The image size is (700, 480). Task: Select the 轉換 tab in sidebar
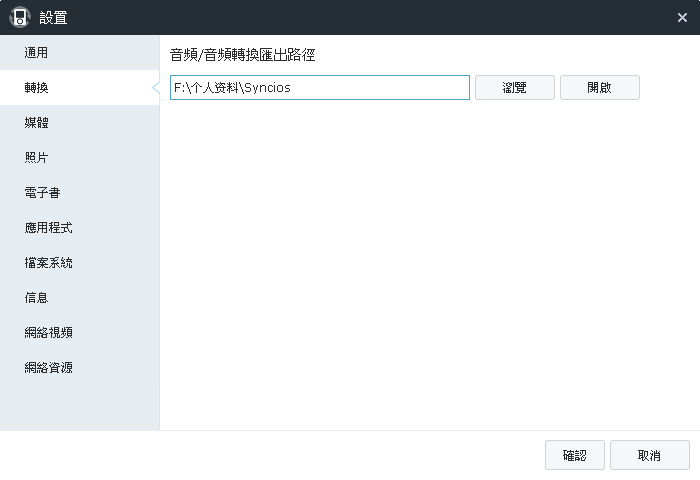pyautogui.click(x=37, y=88)
